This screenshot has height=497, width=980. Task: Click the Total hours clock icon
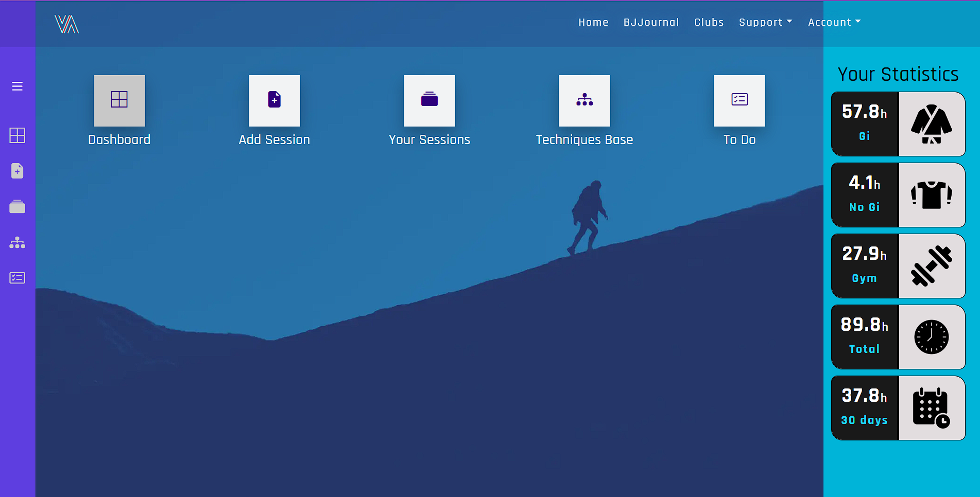pos(932,337)
